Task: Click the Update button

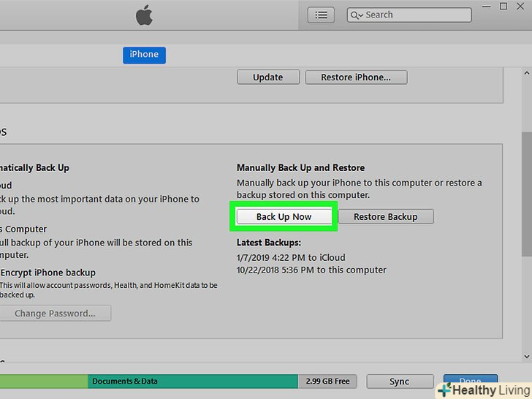Action: pyautogui.click(x=268, y=77)
